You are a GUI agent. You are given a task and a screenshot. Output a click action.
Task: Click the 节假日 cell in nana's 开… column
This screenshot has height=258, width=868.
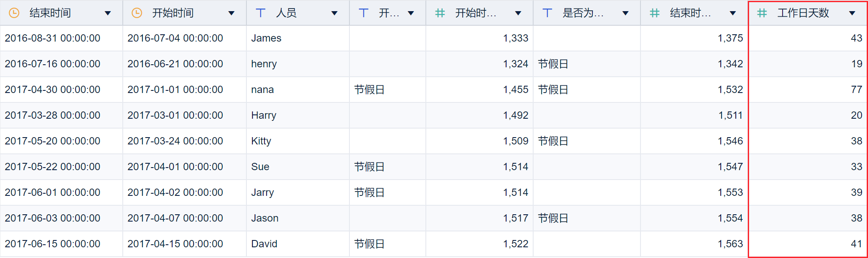[x=369, y=90]
